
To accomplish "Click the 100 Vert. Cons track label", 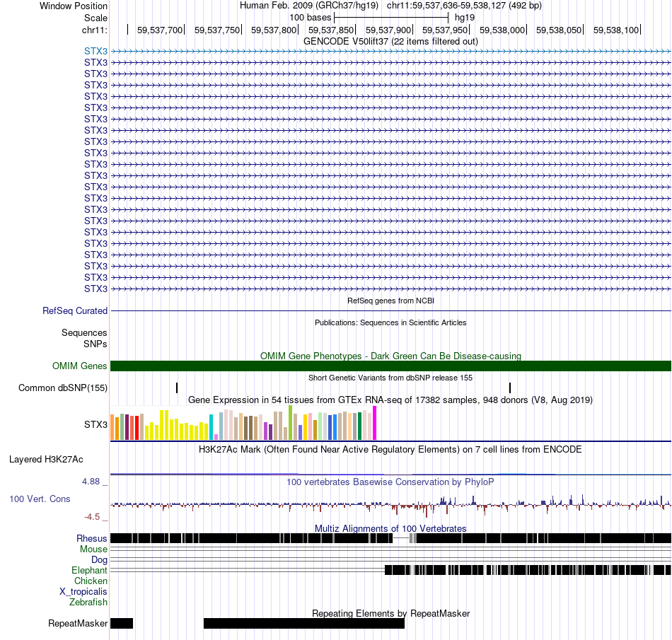I will (40, 499).
